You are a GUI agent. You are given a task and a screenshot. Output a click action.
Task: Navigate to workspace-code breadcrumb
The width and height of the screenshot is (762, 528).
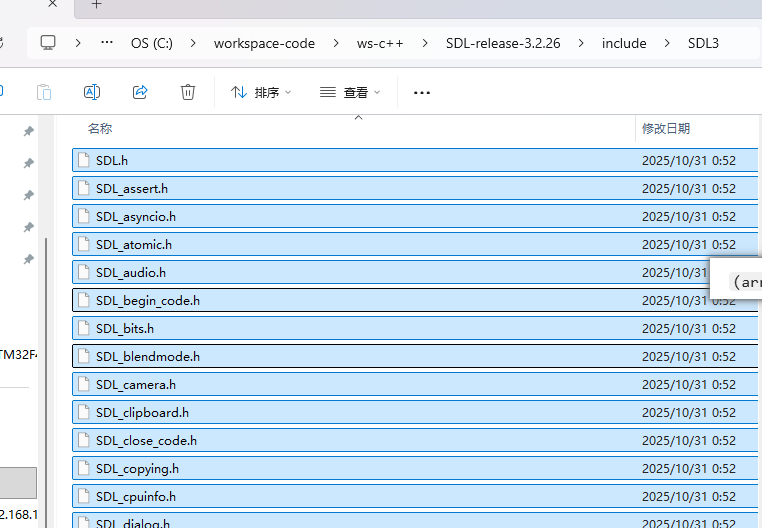pyautogui.click(x=264, y=43)
